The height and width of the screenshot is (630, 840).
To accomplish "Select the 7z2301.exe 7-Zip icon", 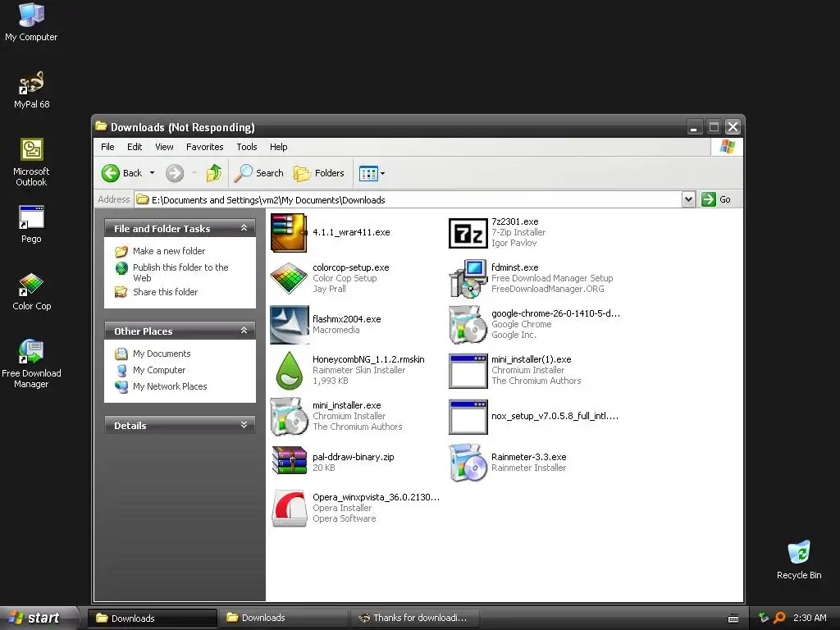I will 468,233.
